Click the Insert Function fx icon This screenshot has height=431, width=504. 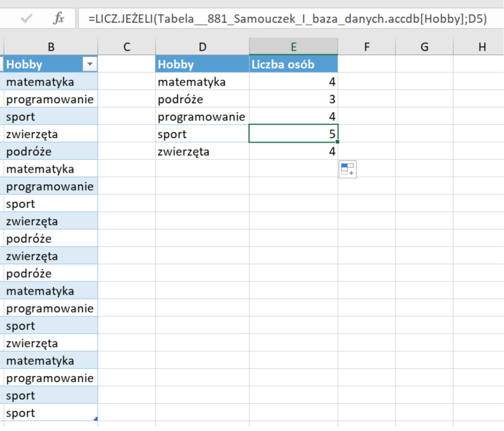click(58, 18)
